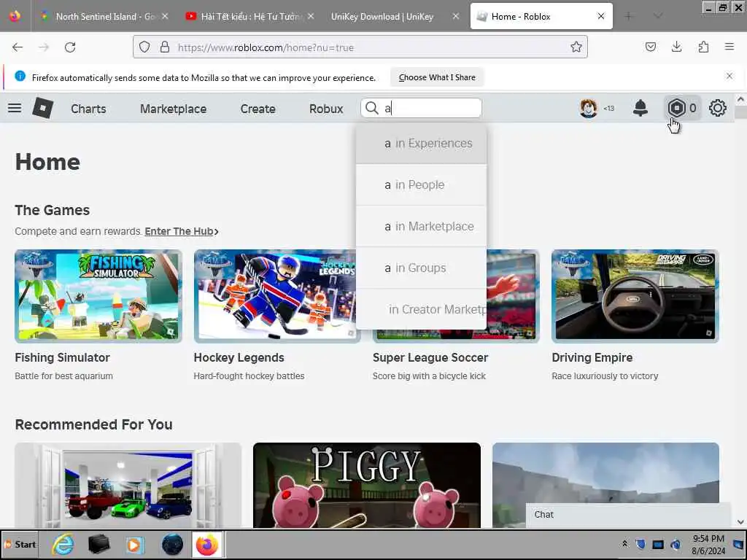Show hidden system tray icons
This screenshot has width=747, height=560.
(624, 544)
